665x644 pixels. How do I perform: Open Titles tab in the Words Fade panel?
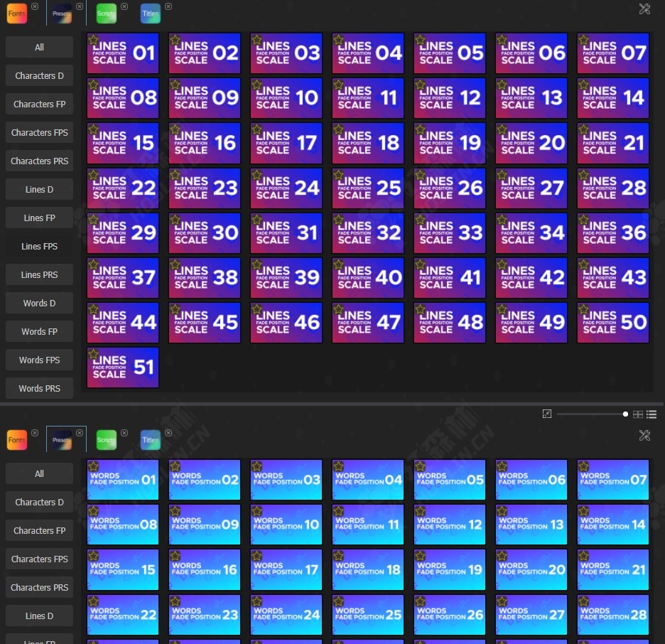pos(151,440)
